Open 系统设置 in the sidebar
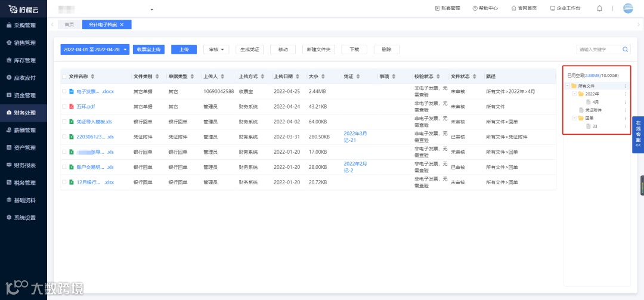 23,218
